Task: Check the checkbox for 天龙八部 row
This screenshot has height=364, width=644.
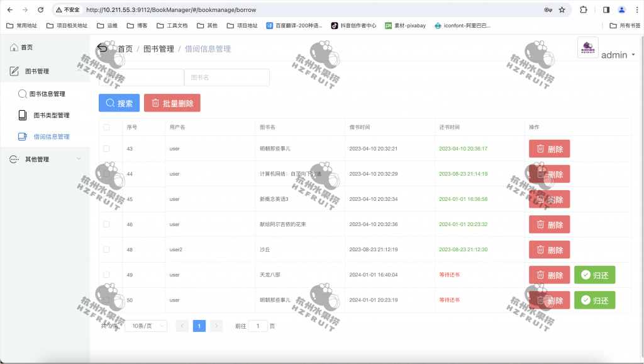Action: (105, 275)
